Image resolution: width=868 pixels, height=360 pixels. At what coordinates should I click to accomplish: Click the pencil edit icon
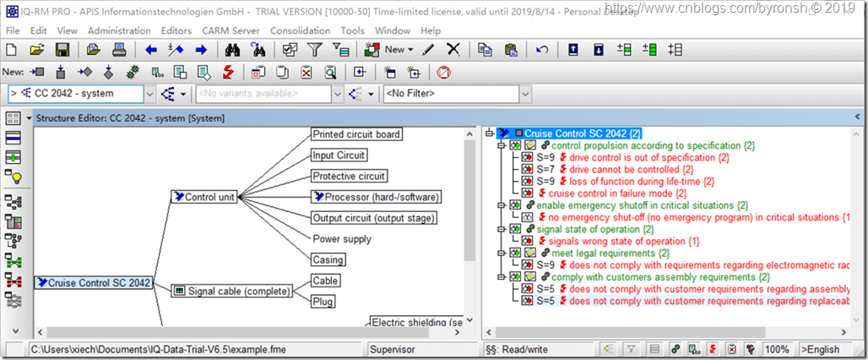(x=428, y=49)
